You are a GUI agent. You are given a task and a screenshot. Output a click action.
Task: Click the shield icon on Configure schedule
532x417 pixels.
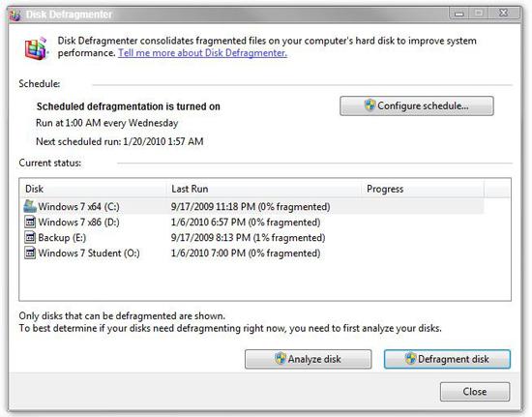coord(369,105)
